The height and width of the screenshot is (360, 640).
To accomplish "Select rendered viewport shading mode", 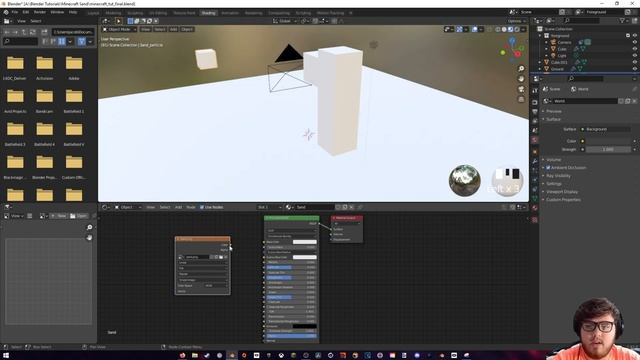I will pos(517,29).
